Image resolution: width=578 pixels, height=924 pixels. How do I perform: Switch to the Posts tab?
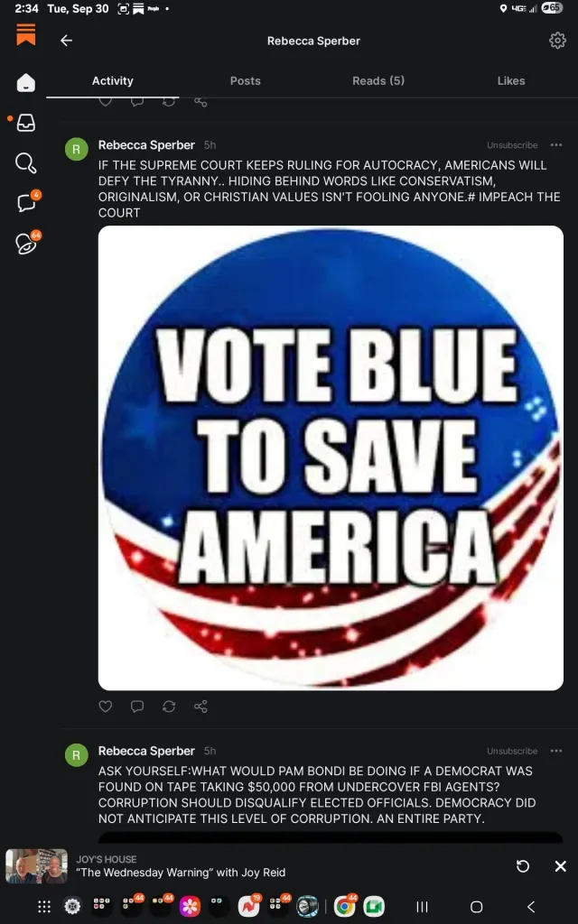pyautogui.click(x=246, y=80)
